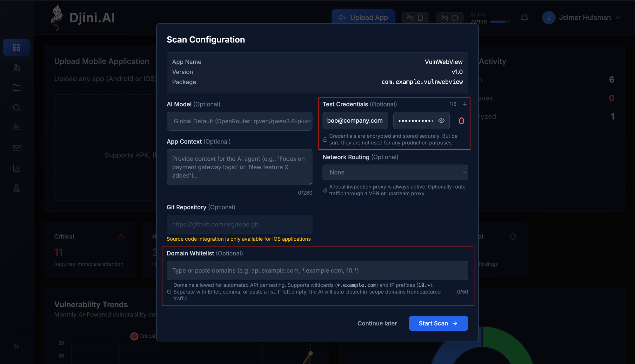Screen dimensions: 635x364
Task: Open the folder icon in left sidebar
Action: point(17,88)
